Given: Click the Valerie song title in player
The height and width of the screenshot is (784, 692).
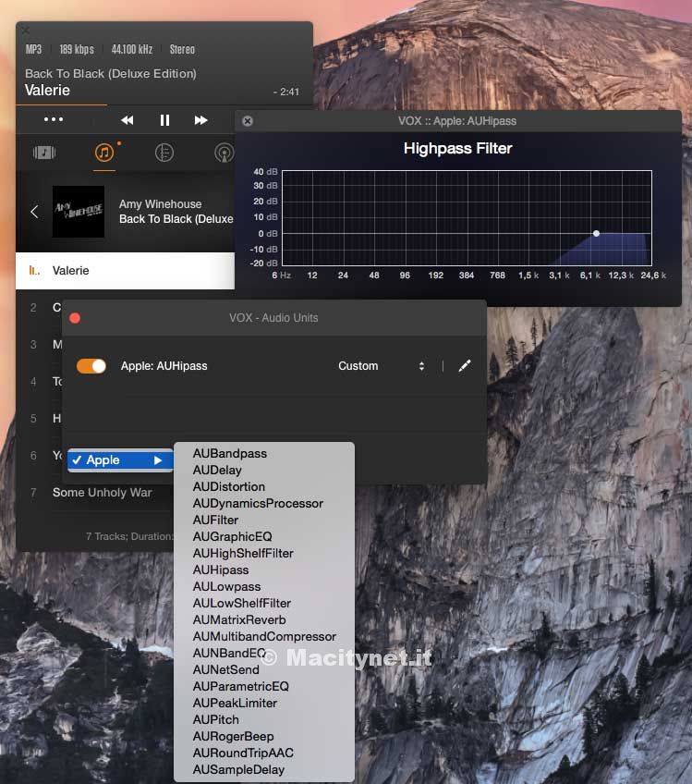Looking at the screenshot, I should pos(47,91).
